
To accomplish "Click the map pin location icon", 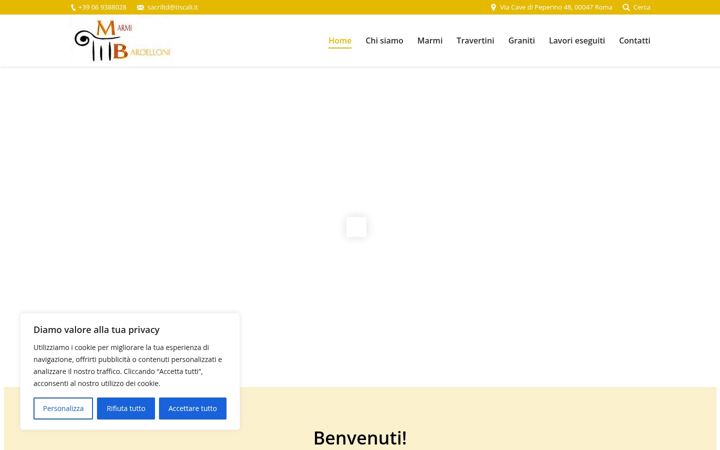I will 493,7.
